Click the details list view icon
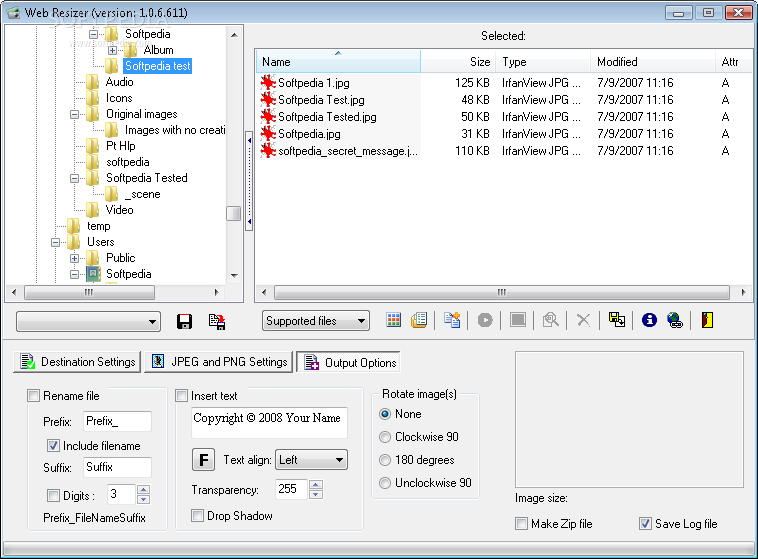 pos(419,320)
